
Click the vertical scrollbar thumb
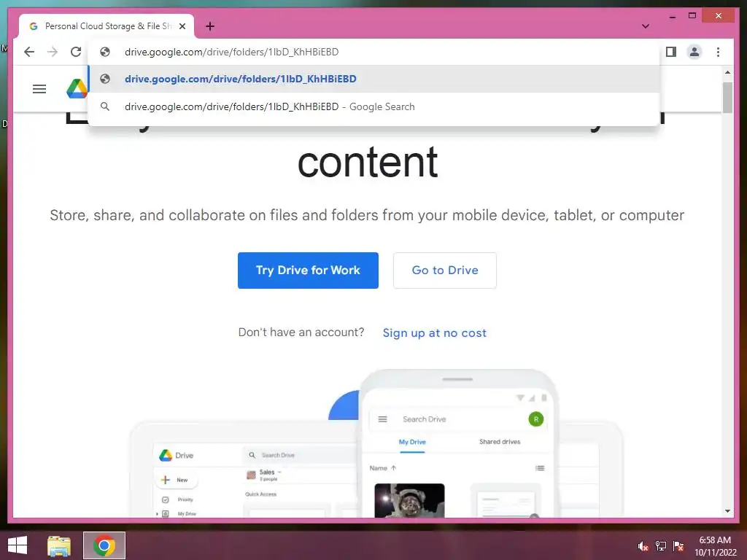727,98
